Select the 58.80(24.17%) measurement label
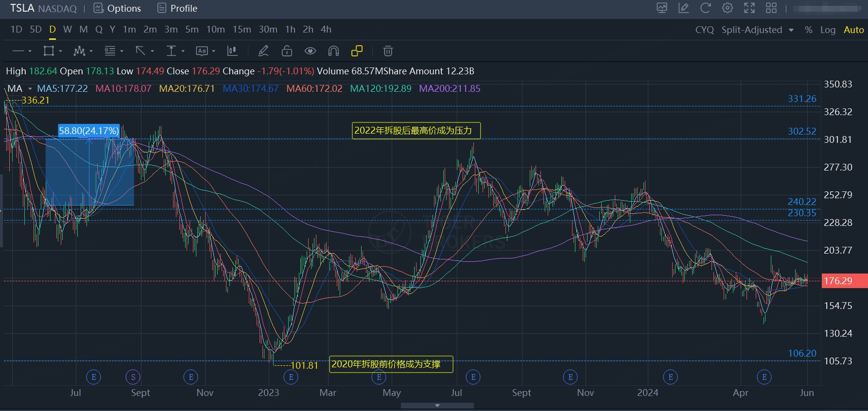 pyautogui.click(x=88, y=131)
